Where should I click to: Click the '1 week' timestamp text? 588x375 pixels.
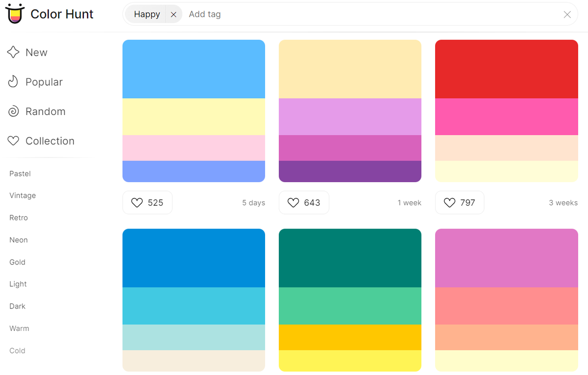(x=409, y=203)
